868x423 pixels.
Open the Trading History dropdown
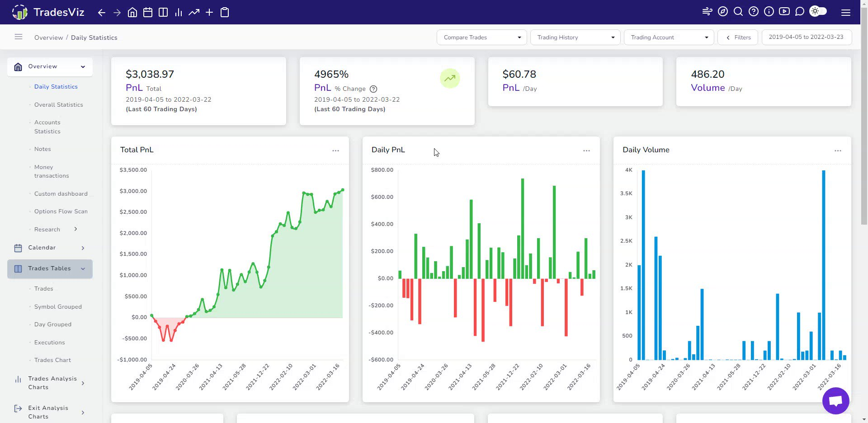pyautogui.click(x=576, y=38)
